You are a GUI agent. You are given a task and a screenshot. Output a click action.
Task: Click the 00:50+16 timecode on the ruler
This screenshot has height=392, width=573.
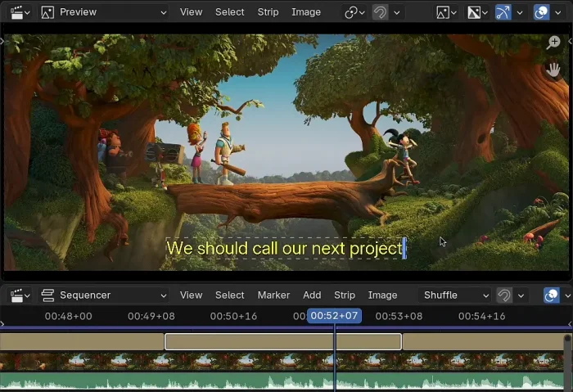233,316
